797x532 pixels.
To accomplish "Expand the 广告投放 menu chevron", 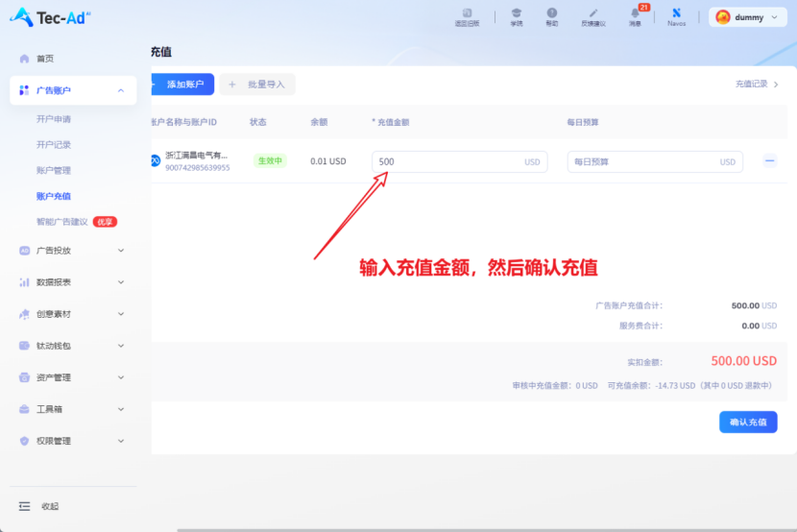I will click(x=121, y=251).
